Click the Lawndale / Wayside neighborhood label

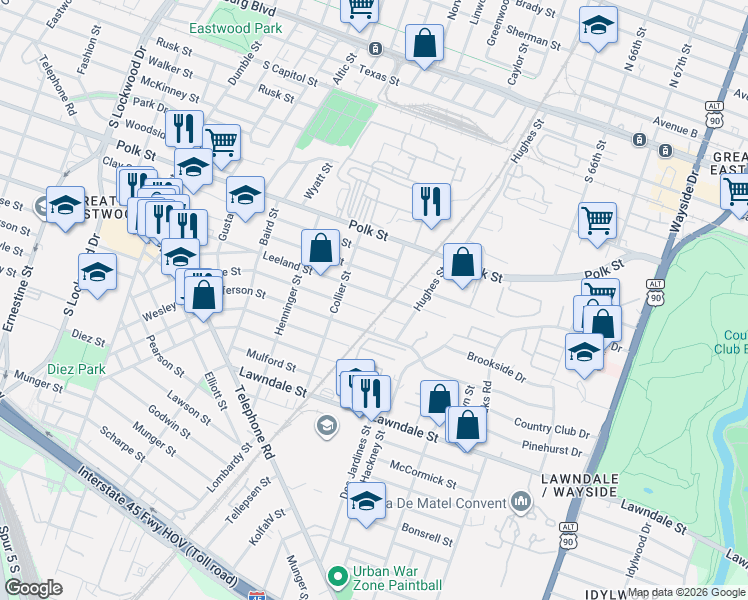click(580, 485)
